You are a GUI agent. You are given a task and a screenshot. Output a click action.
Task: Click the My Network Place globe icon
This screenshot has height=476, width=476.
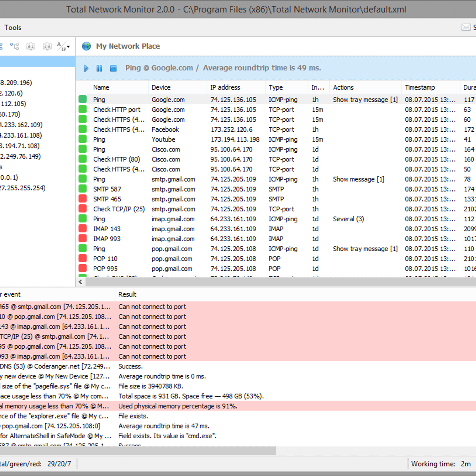pyautogui.click(x=86, y=46)
